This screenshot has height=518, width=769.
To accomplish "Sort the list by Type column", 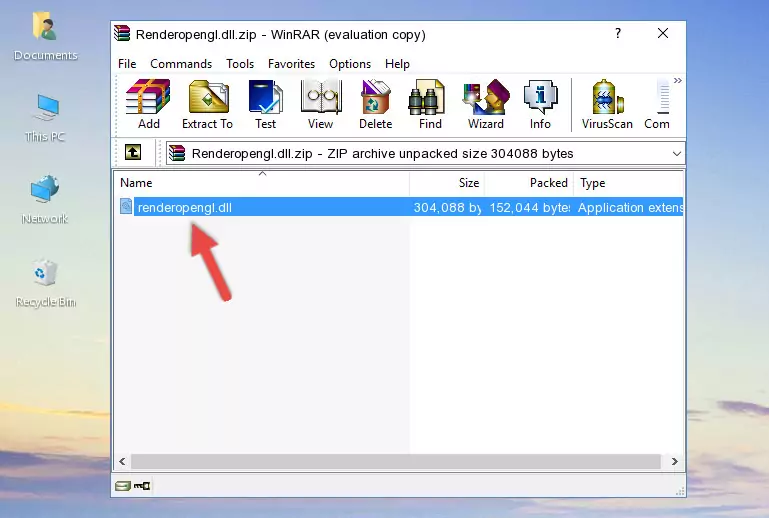I will pyautogui.click(x=629, y=183).
